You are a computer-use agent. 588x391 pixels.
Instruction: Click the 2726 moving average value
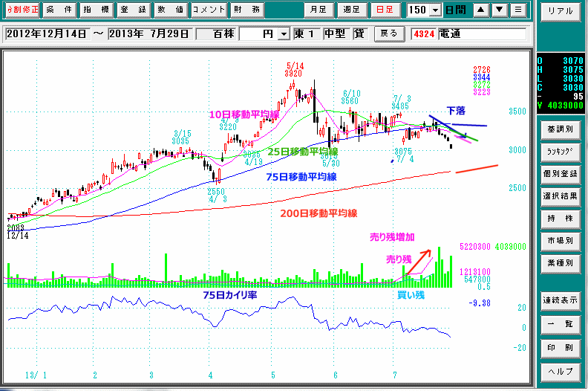pos(482,70)
